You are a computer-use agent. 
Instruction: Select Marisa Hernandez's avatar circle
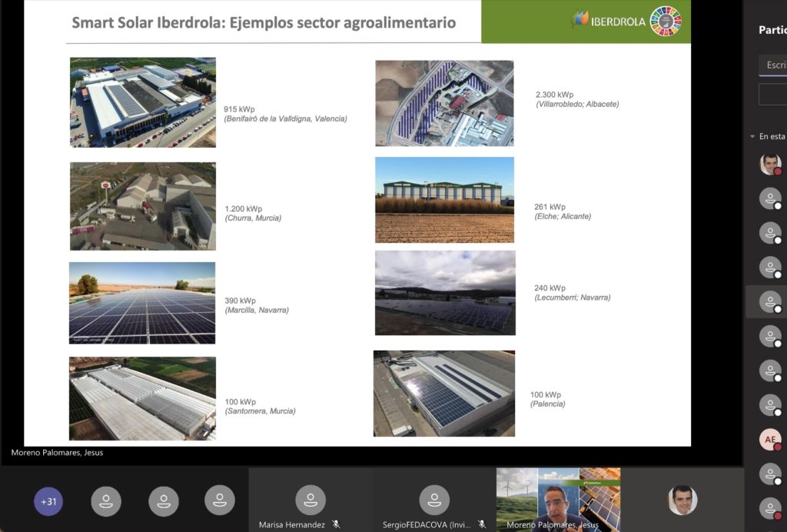pyautogui.click(x=310, y=500)
